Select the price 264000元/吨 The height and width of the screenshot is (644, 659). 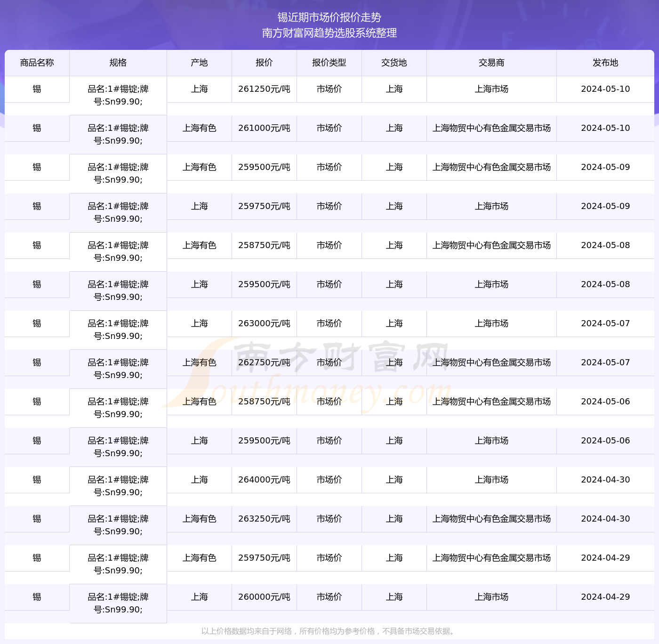265,480
